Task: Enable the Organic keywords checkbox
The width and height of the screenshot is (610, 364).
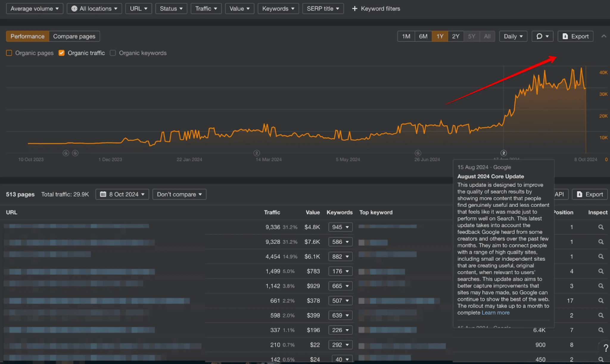Action: click(113, 53)
